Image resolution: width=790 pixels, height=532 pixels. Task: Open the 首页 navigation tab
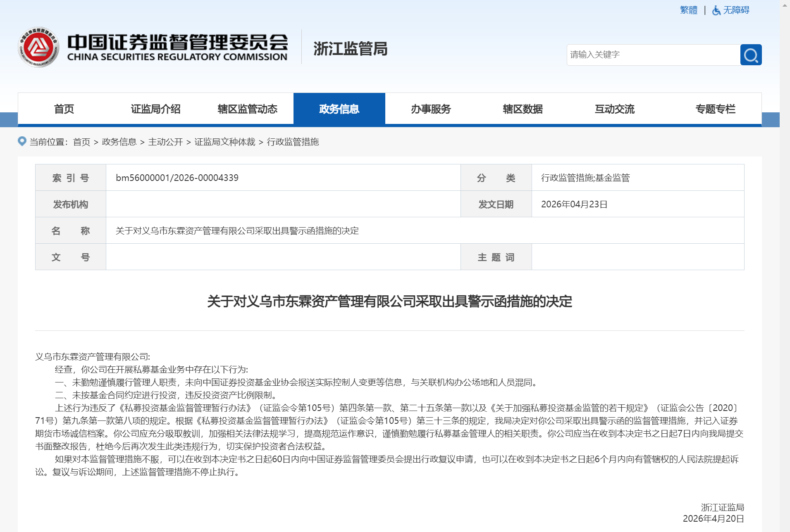64,109
